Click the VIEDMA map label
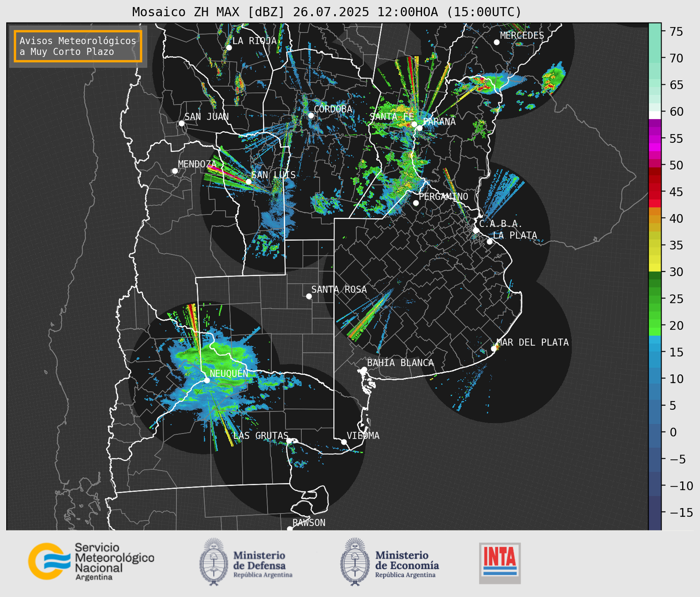This screenshot has width=700, height=597. point(363,436)
